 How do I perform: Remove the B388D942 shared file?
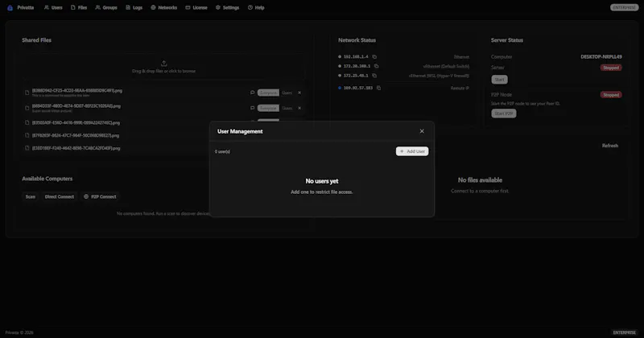(299, 93)
